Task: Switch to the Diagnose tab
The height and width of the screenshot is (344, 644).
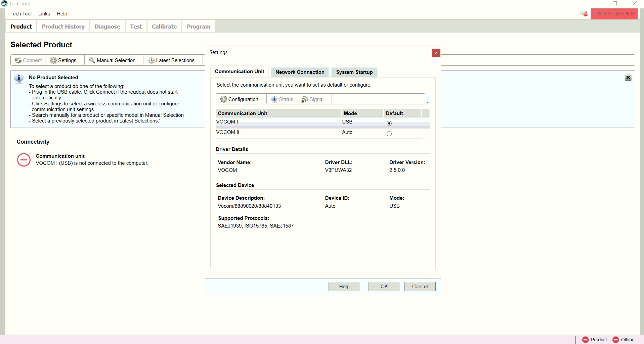Action: pyautogui.click(x=108, y=27)
